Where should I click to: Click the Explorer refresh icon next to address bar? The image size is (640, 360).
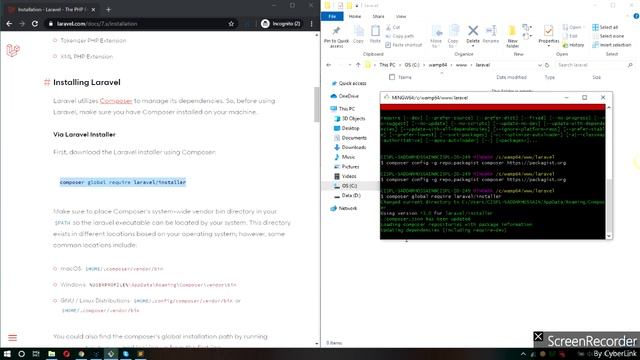click(547, 65)
